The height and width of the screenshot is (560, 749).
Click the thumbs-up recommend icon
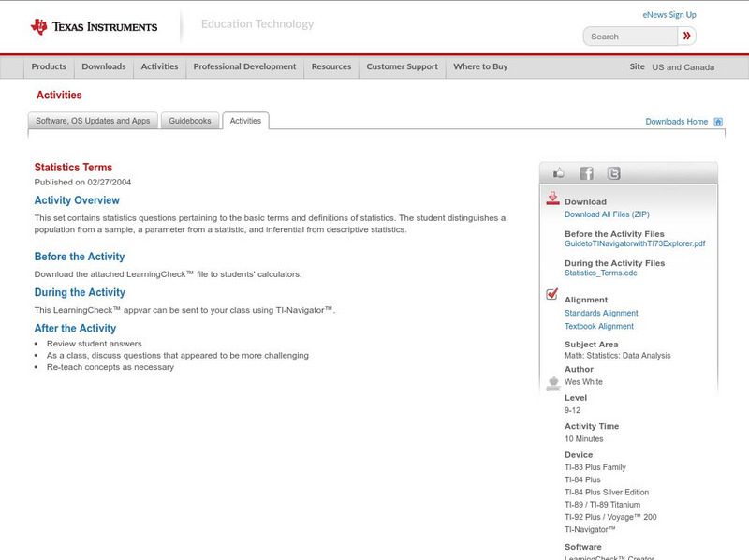[x=559, y=172]
